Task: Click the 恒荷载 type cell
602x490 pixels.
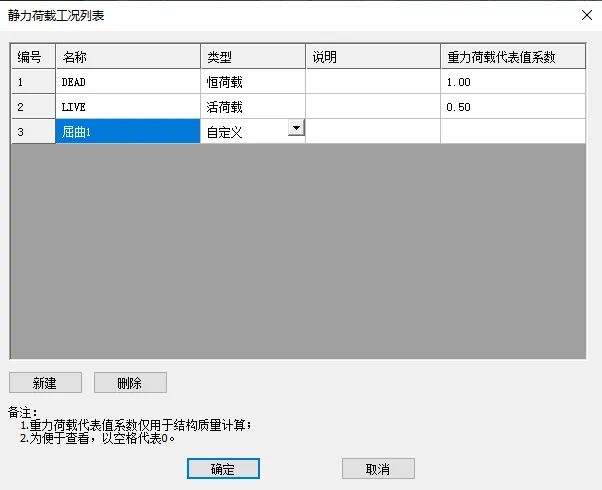Action: [x=253, y=82]
